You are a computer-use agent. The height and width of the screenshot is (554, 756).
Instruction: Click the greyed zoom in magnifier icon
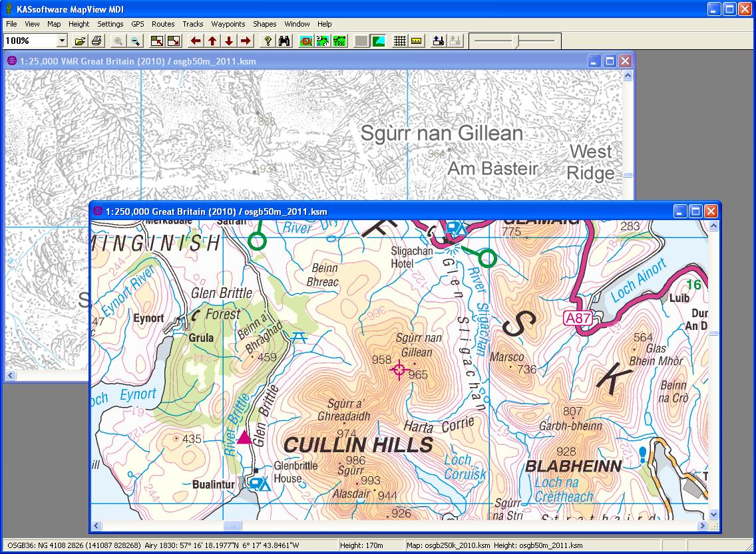[118, 41]
